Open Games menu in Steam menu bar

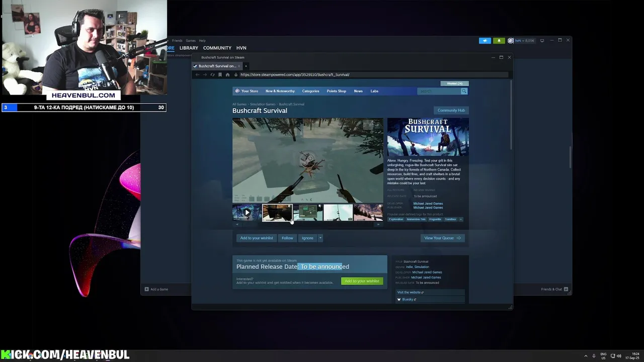(x=191, y=41)
